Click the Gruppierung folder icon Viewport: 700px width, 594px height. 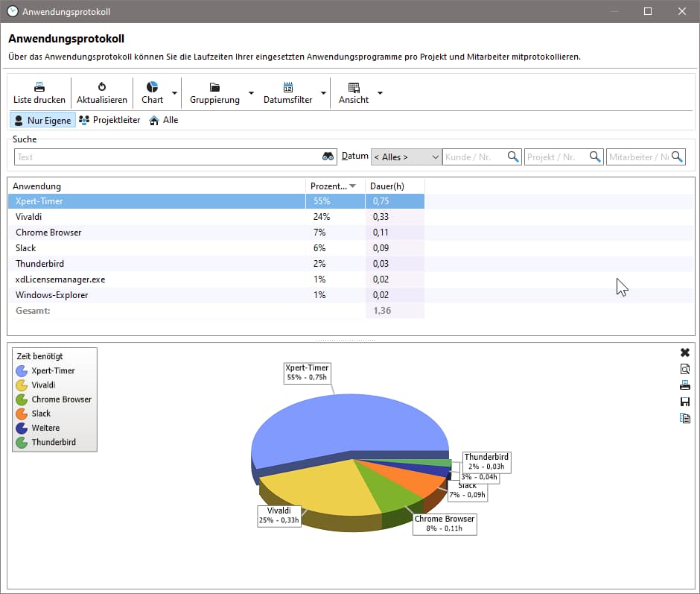tap(214, 87)
